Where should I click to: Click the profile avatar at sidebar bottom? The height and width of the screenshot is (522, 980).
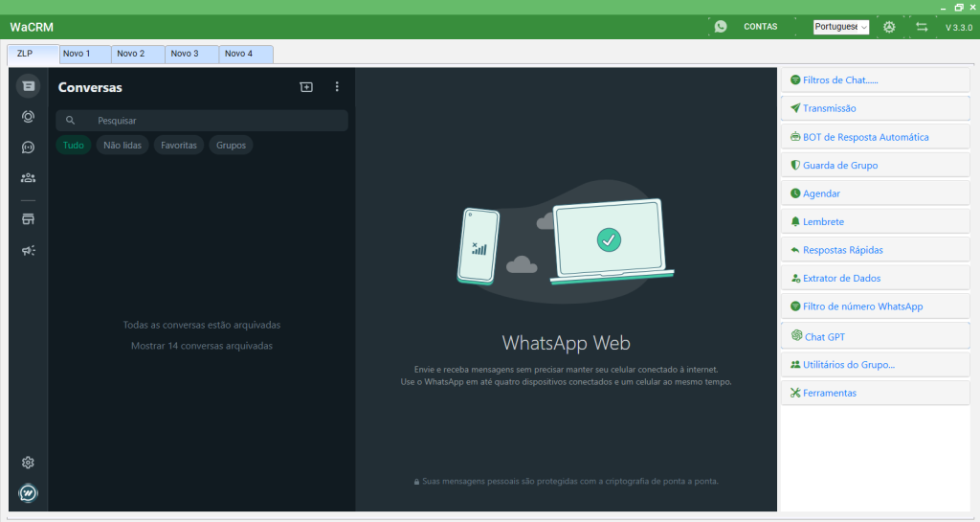[28, 493]
